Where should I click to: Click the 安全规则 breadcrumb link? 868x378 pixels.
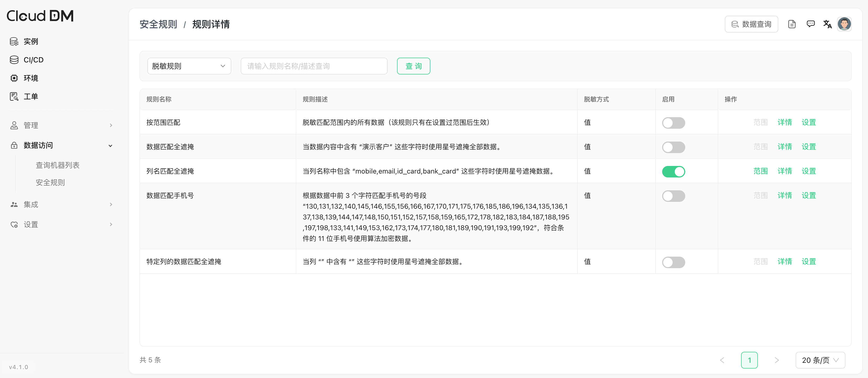coord(158,24)
